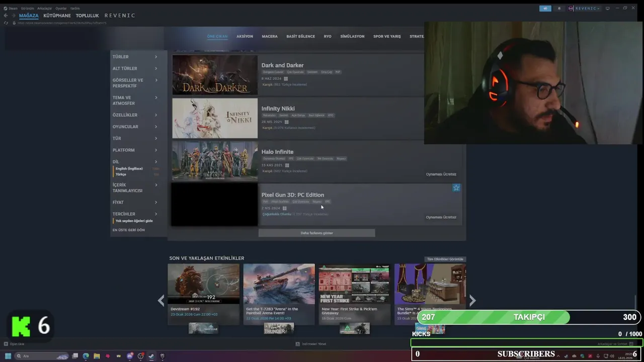Open the MAĞAZA section
The height and width of the screenshot is (362, 644).
[29, 16]
